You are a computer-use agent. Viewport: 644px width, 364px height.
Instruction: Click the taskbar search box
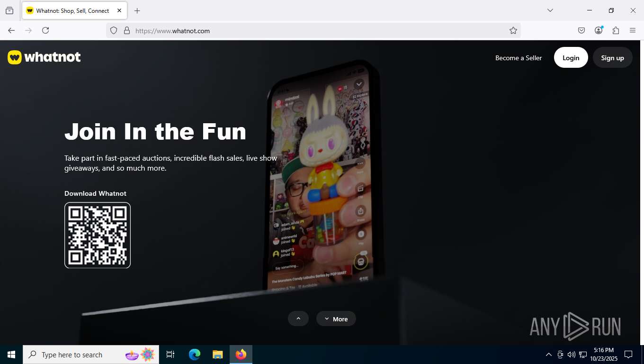[91, 355]
